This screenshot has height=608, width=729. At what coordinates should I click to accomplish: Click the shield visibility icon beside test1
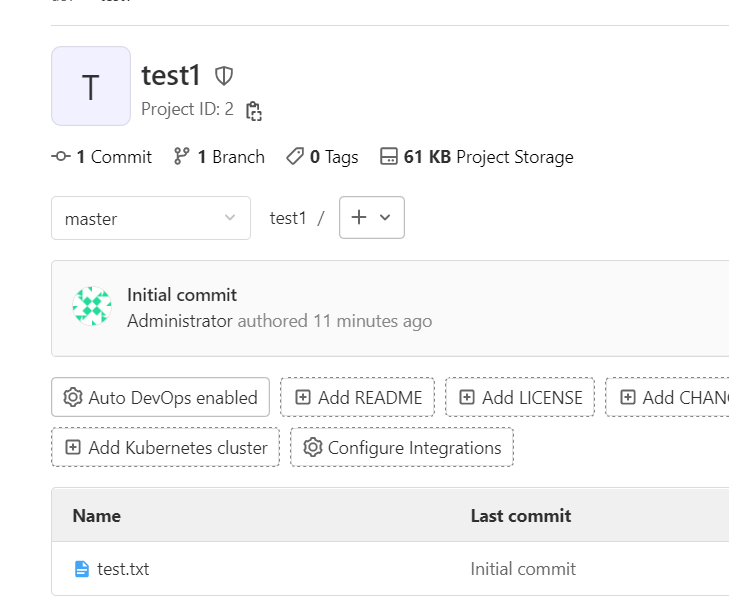224,75
